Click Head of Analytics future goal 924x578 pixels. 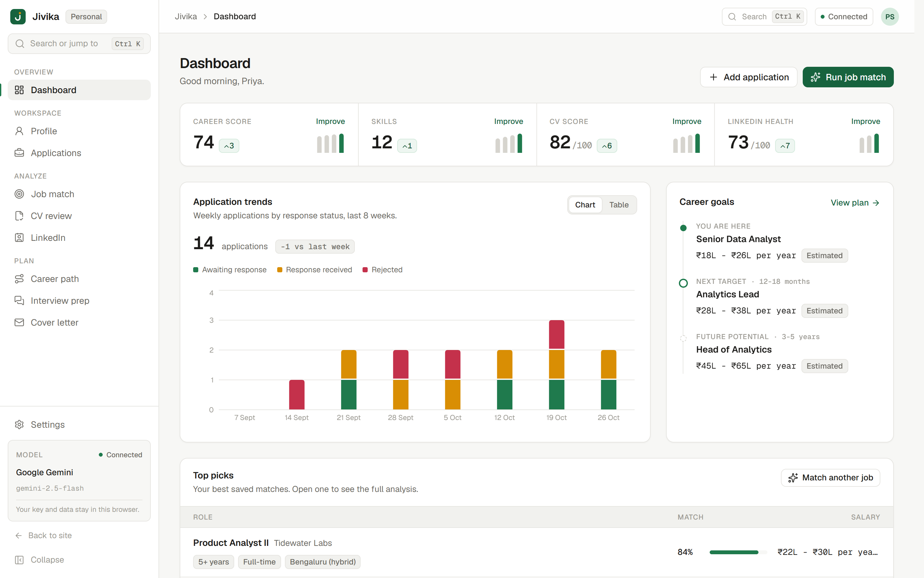733,349
